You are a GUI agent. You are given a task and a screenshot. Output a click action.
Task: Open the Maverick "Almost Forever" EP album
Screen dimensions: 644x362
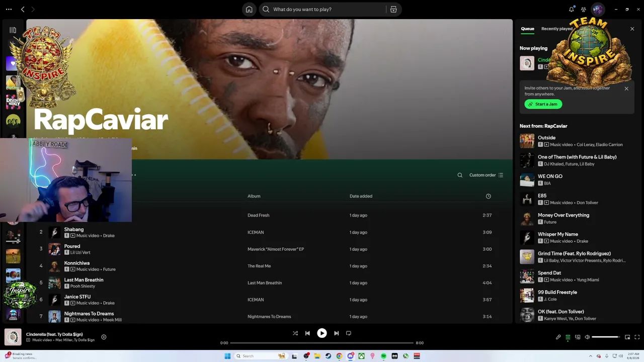pyautogui.click(x=276, y=249)
